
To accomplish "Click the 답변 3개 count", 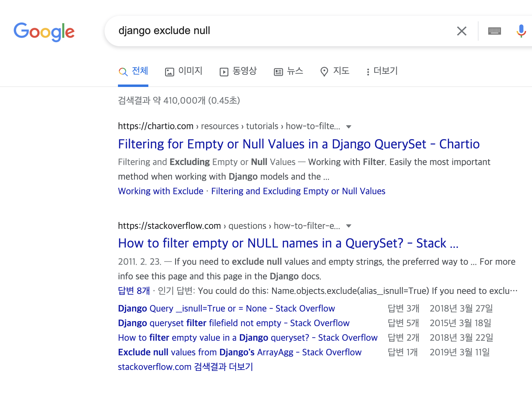I will coord(403,308).
